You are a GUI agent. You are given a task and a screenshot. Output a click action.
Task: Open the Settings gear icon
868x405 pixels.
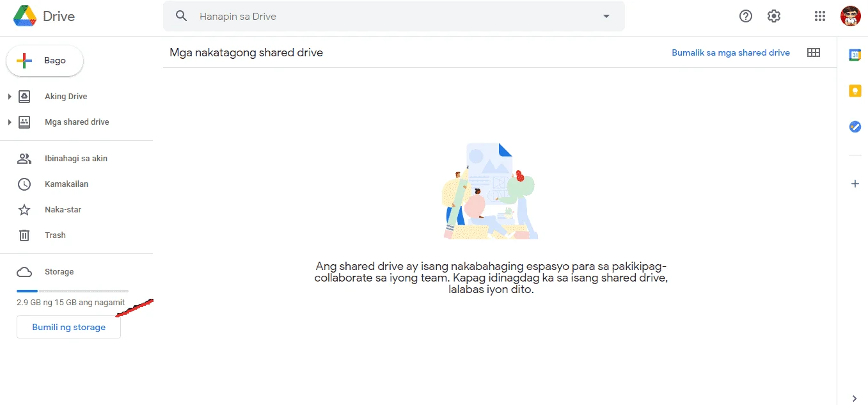point(774,16)
